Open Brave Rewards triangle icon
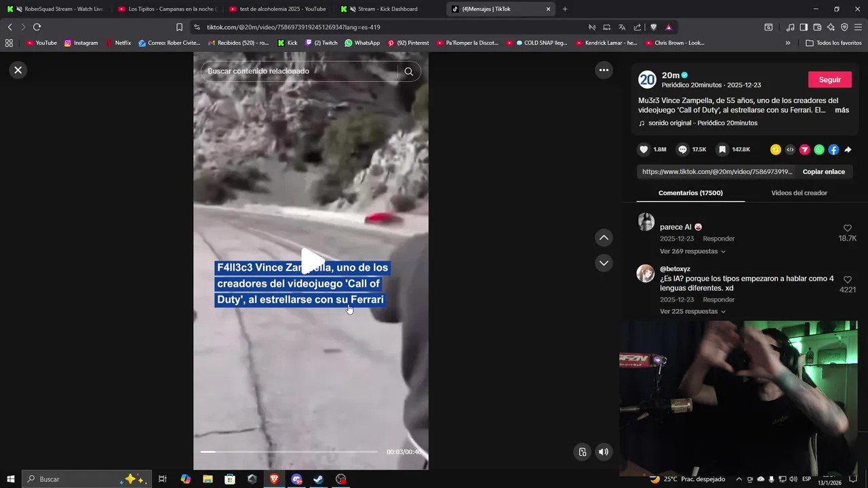The width and height of the screenshot is (868, 488). (x=669, y=27)
